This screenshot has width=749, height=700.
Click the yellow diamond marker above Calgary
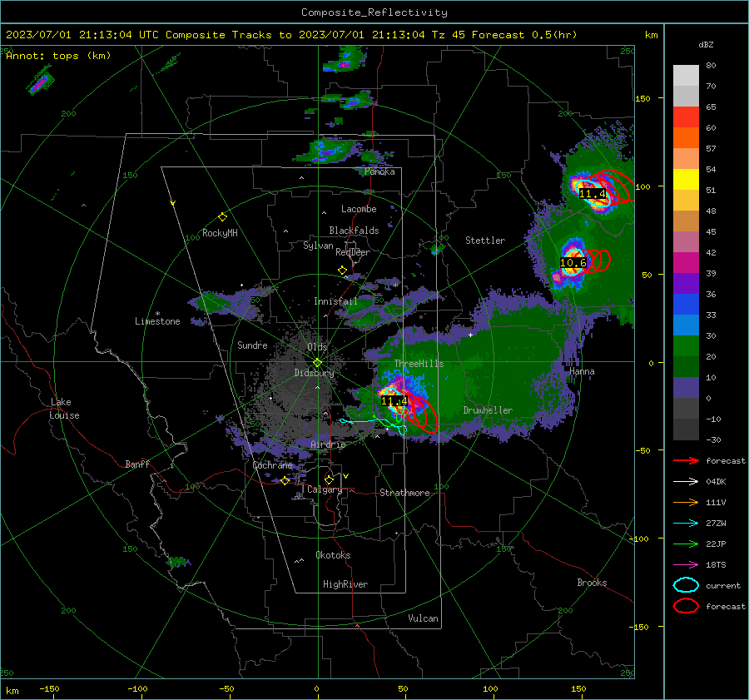pos(329,479)
